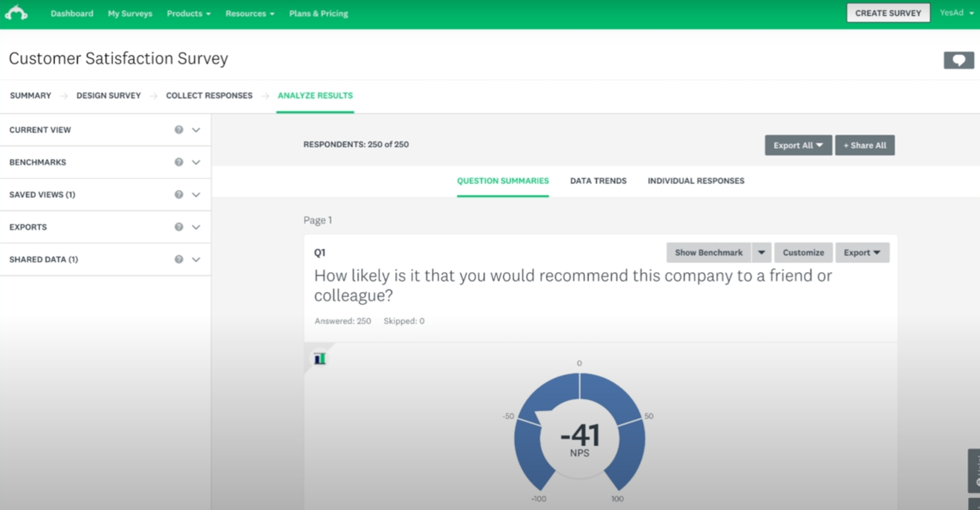Switch to the Collect Responses step
980x510 pixels.
coord(209,95)
